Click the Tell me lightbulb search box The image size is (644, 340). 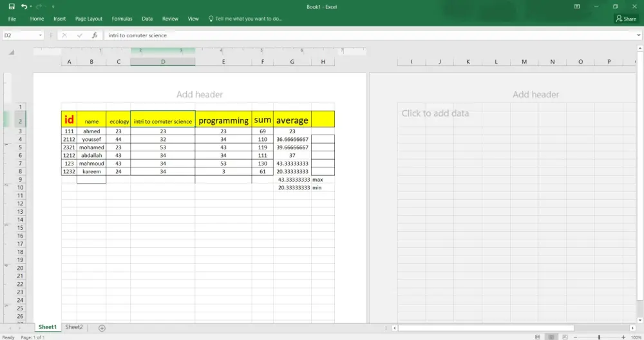pyautogui.click(x=245, y=19)
